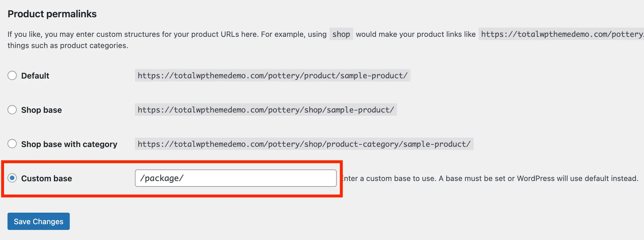Select the Shop base option
The height and width of the screenshot is (240, 644).
12,110
